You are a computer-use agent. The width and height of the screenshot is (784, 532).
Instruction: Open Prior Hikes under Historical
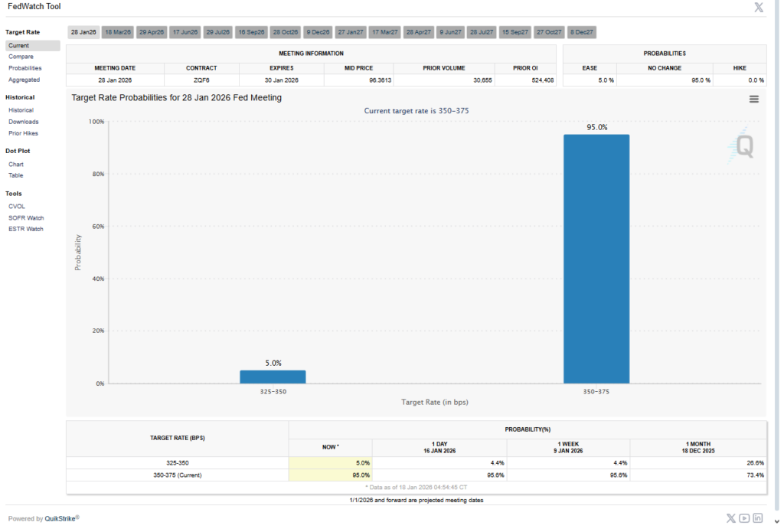click(x=23, y=133)
